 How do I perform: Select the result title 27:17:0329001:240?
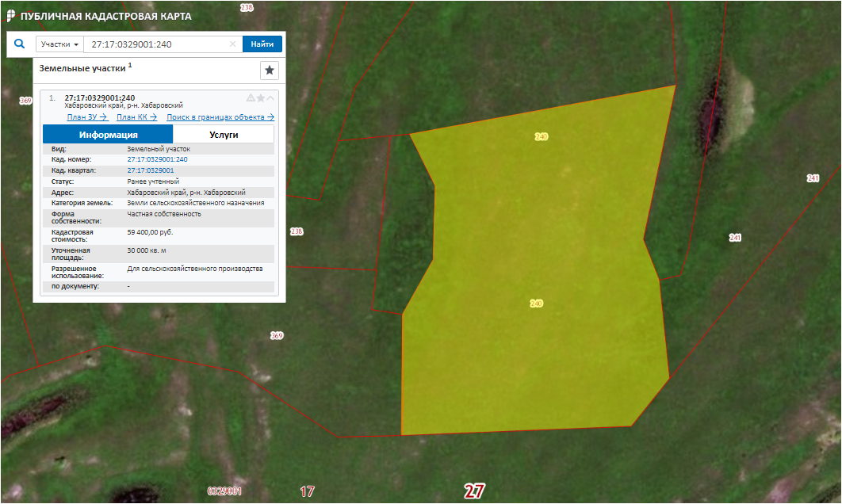point(100,97)
